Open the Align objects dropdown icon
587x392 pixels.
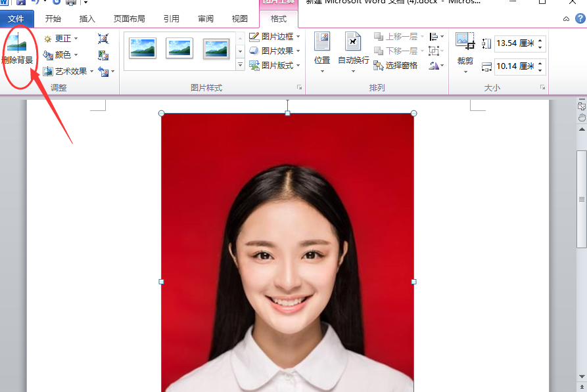coord(436,36)
